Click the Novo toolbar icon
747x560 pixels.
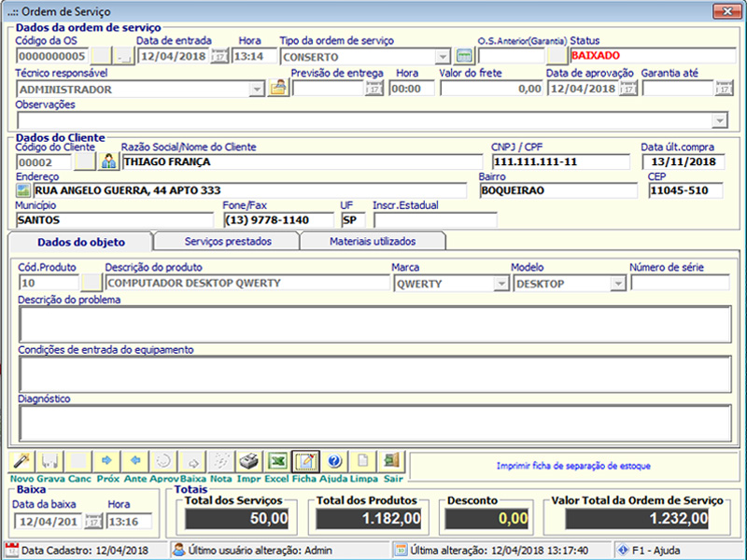point(21,461)
